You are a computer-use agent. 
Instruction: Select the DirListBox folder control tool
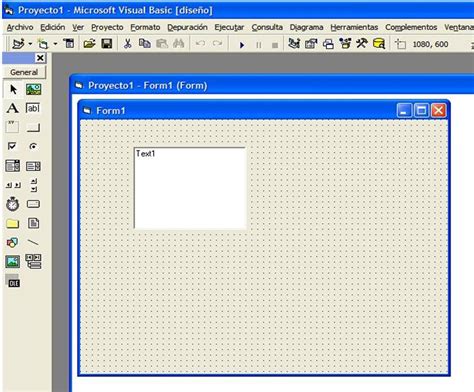pos(13,223)
